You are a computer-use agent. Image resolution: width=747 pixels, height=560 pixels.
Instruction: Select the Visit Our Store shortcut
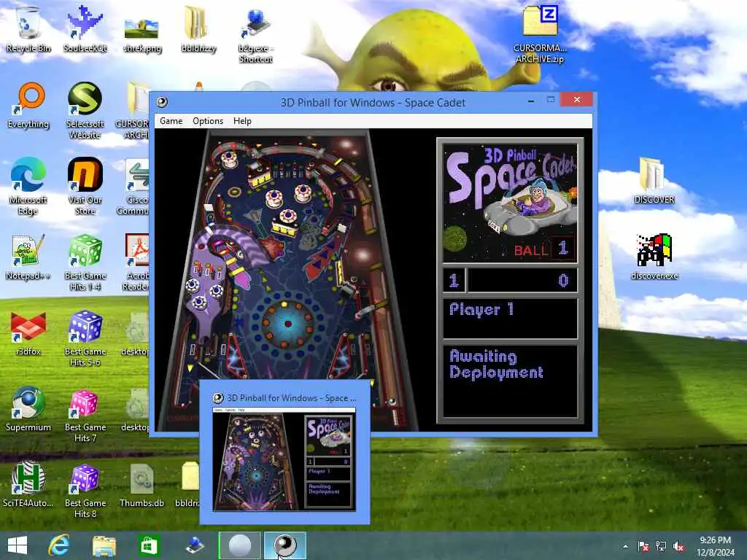[85, 186]
